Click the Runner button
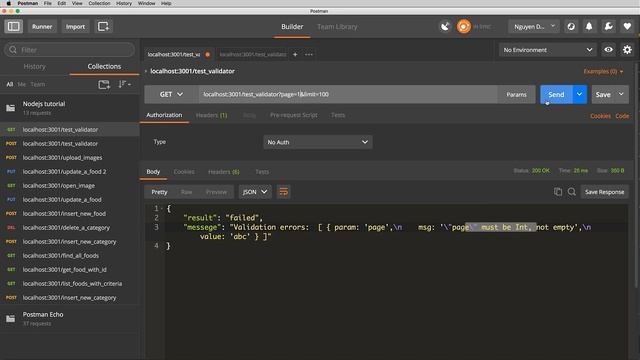The height and width of the screenshot is (360, 640). pos(42,27)
